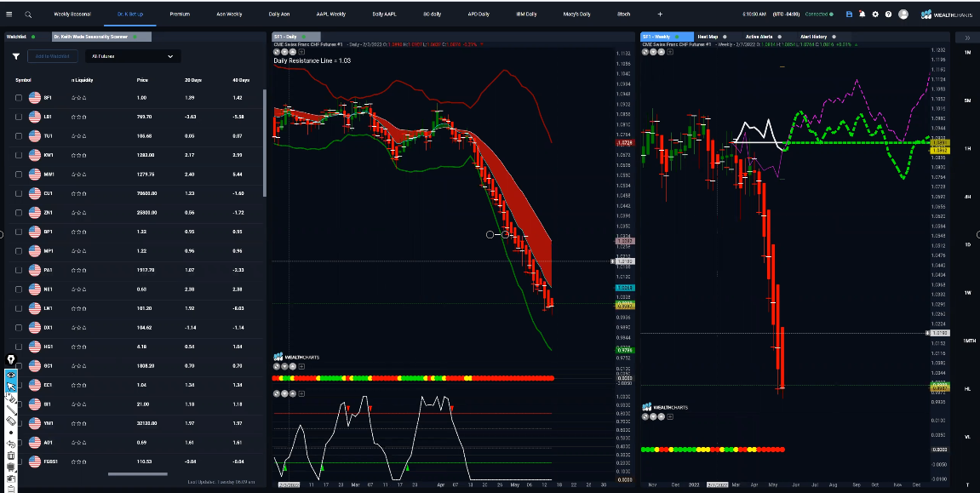Tick the checkbox for ZN1 row
980x493 pixels.
pyautogui.click(x=19, y=213)
